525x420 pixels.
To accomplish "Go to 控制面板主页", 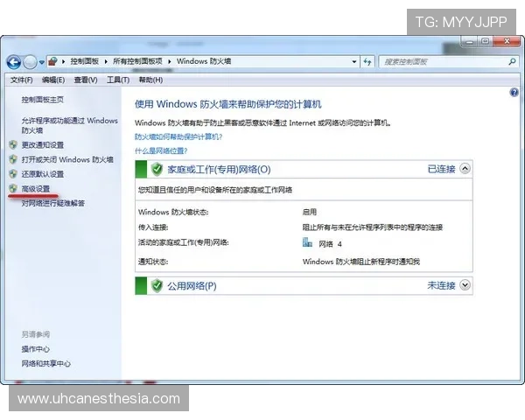I will pyautogui.click(x=43, y=100).
